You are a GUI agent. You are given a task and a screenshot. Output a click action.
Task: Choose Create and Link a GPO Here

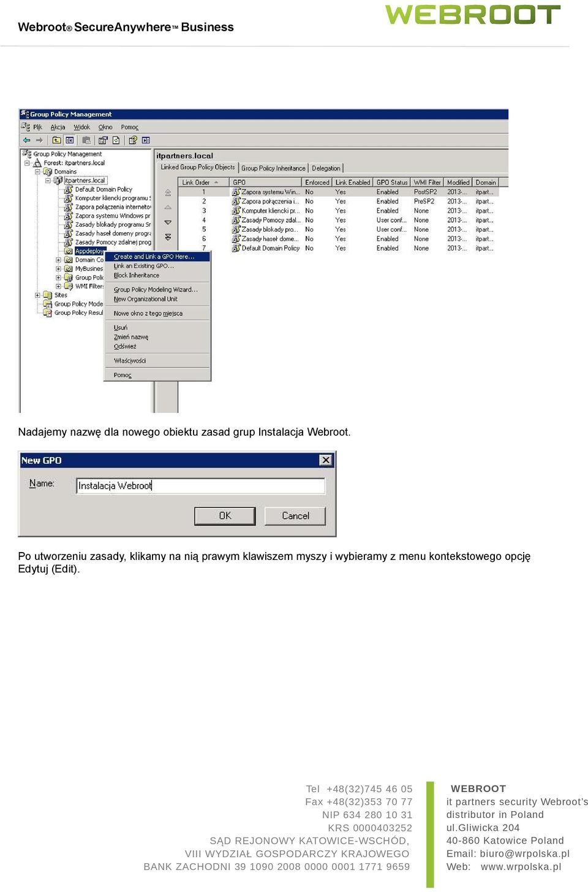tap(157, 257)
